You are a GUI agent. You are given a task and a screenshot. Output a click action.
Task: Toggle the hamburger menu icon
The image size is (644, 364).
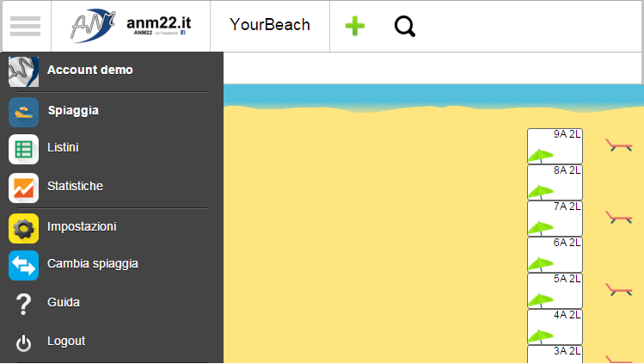(x=26, y=27)
